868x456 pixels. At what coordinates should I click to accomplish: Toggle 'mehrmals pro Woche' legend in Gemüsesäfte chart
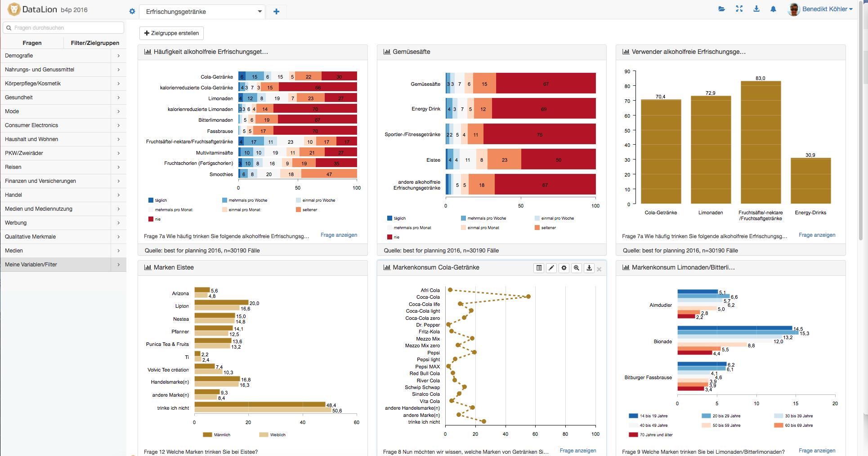[483, 218]
